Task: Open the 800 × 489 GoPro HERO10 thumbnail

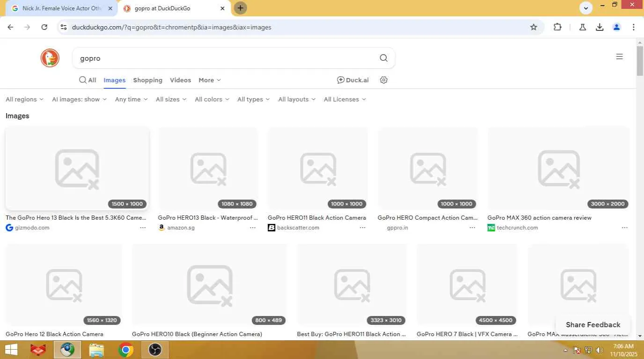Action: [x=209, y=284]
